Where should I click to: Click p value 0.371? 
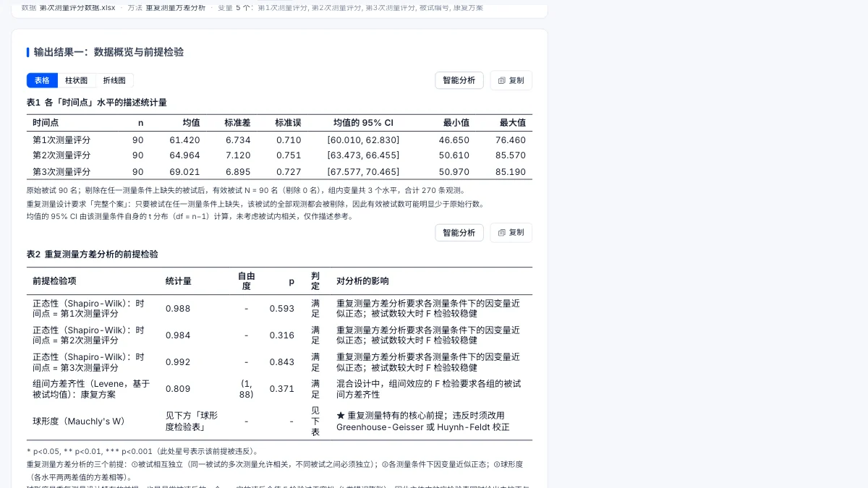point(282,389)
